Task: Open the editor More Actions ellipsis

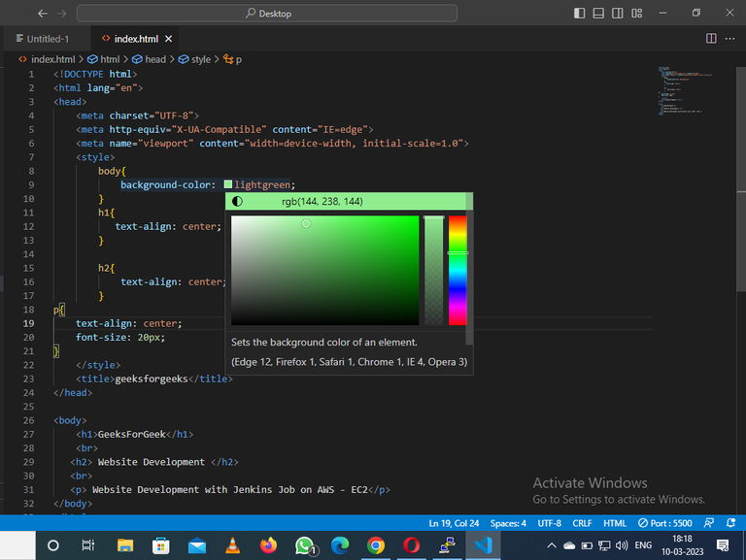Action: (x=730, y=39)
